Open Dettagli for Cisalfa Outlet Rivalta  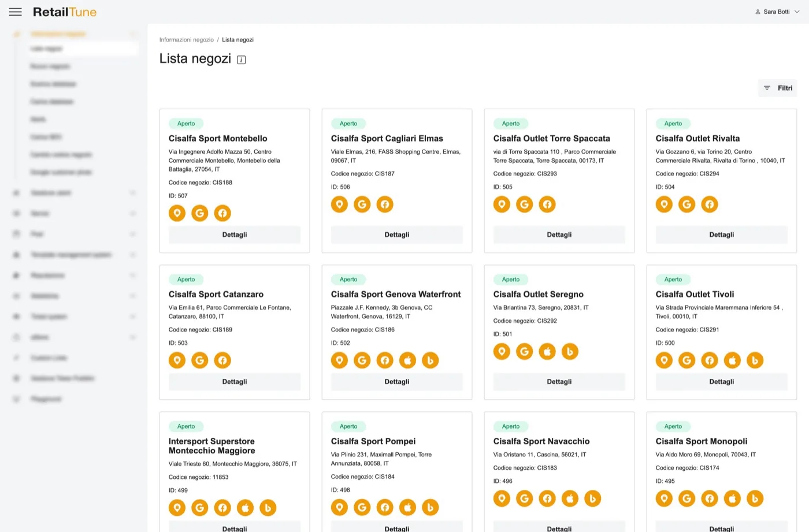pyautogui.click(x=722, y=235)
